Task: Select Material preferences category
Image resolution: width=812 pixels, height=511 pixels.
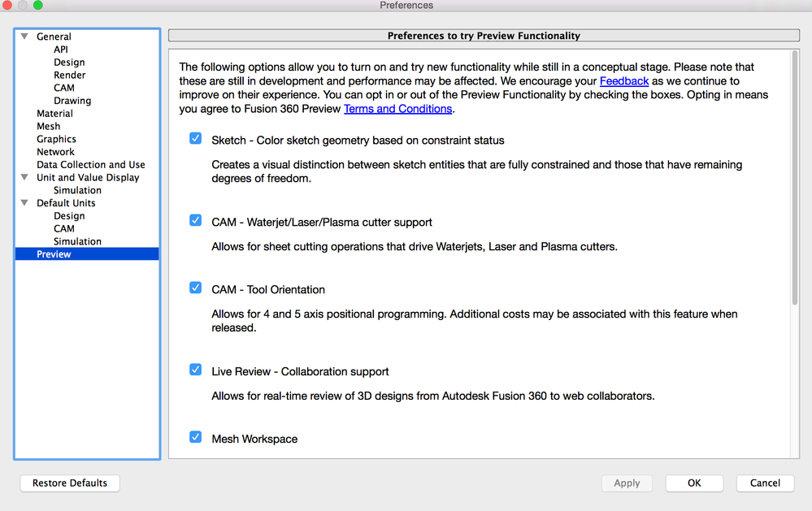Action: pyautogui.click(x=54, y=114)
